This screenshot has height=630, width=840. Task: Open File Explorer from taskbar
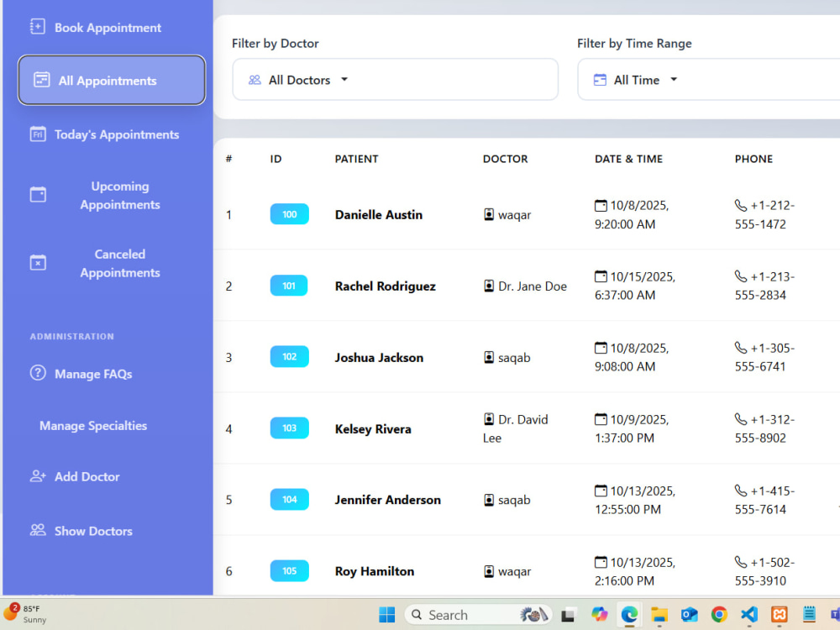(659, 615)
